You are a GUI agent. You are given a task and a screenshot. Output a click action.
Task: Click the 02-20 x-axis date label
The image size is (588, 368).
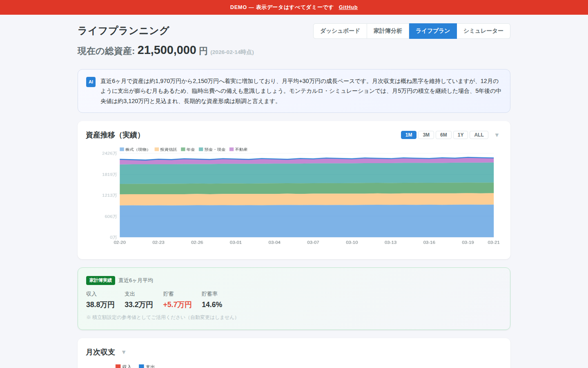click(120, 242)
